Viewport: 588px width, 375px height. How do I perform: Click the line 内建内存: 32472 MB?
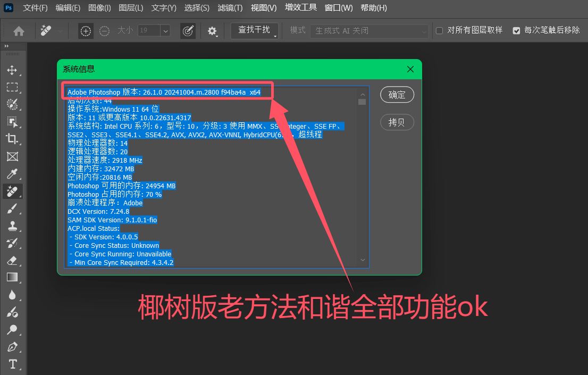click(101, 169)
